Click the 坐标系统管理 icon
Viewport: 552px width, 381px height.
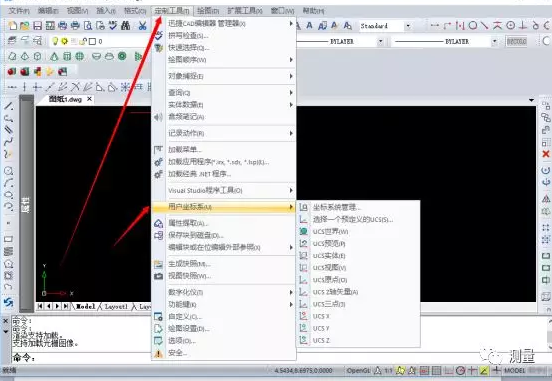303,207
